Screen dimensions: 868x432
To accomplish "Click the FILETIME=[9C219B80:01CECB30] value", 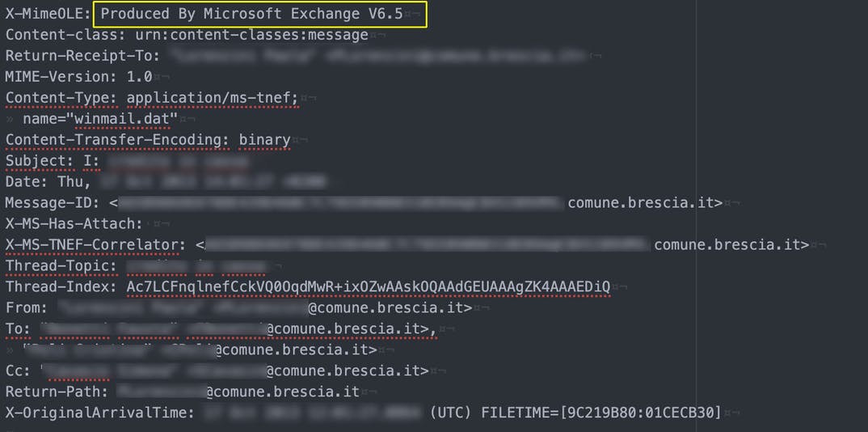I will pyautogui.click(x=601, y=413).
